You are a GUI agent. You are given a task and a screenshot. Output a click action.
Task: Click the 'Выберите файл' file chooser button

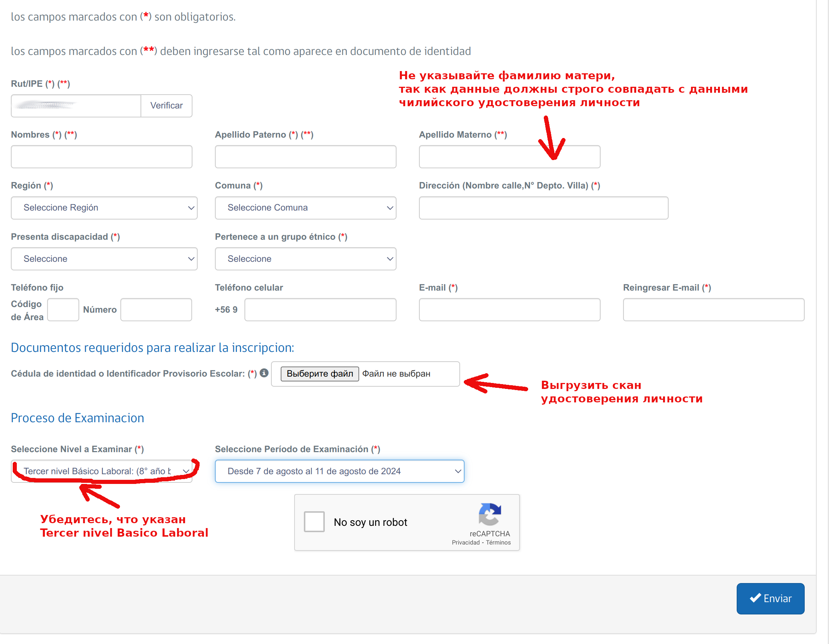[x=320, y=374]
